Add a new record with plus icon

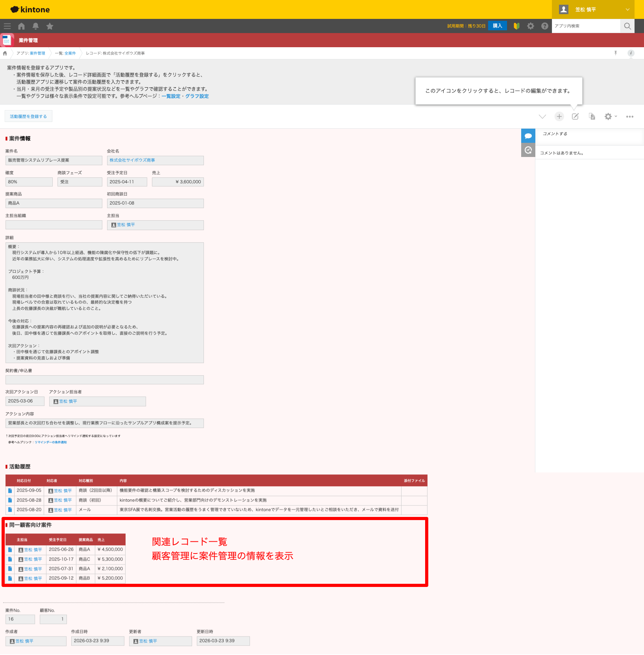tap(559, 116)
